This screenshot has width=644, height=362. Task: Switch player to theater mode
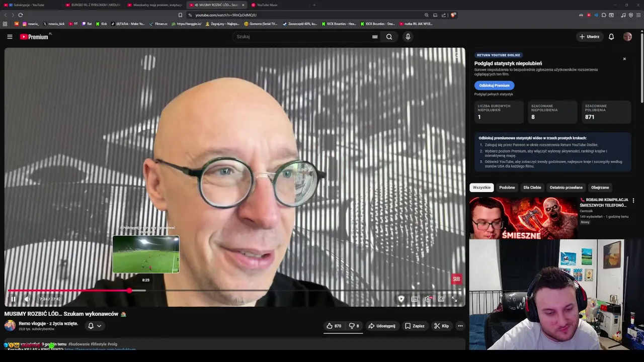pos(441,299)
